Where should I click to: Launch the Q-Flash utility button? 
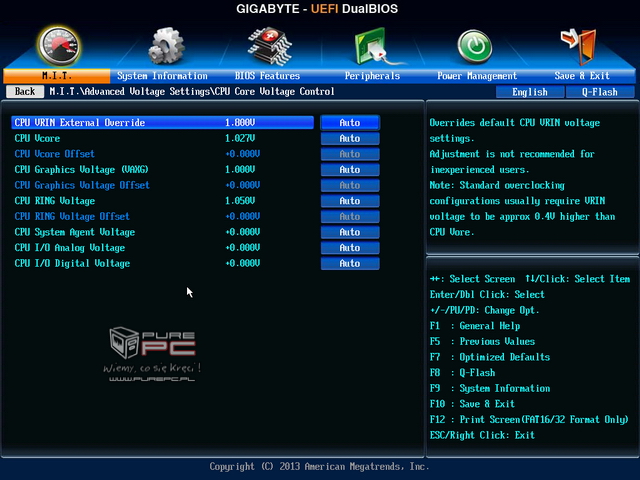(x=600, y=92)
